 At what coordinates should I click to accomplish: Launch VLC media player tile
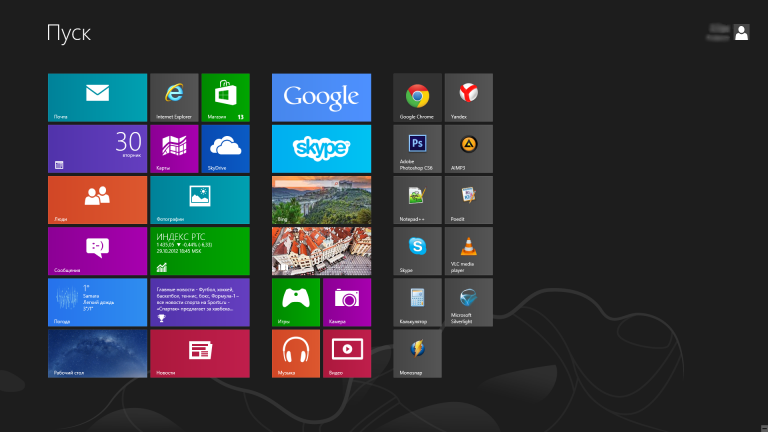coord(469,251)
